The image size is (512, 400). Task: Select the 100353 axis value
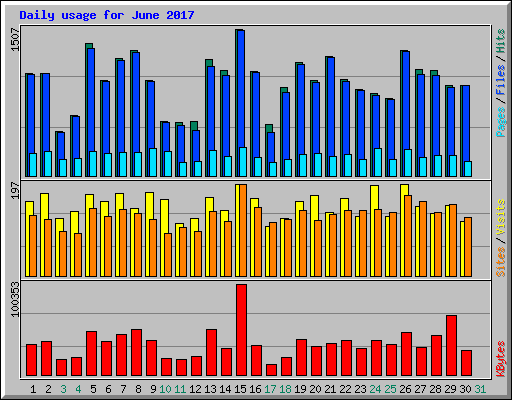[15, 299]
